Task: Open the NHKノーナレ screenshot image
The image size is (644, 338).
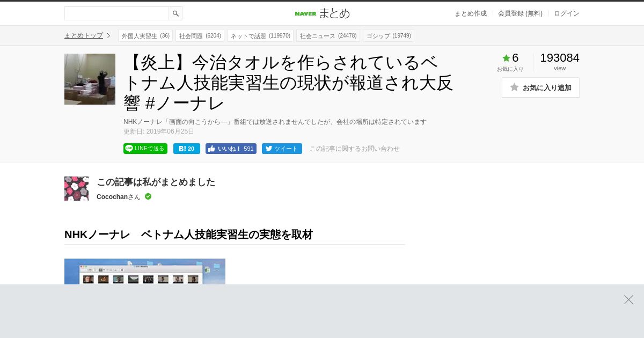Action: coord(145,271)
